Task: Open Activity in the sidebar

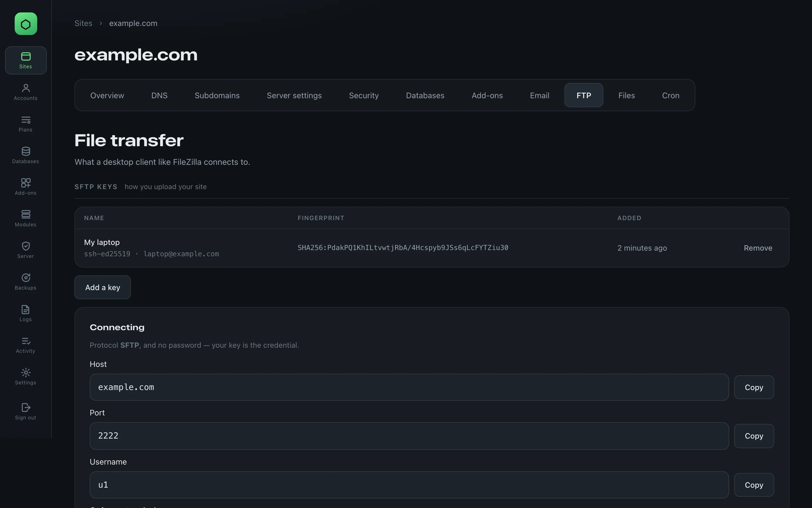Action: click(26, 345)
